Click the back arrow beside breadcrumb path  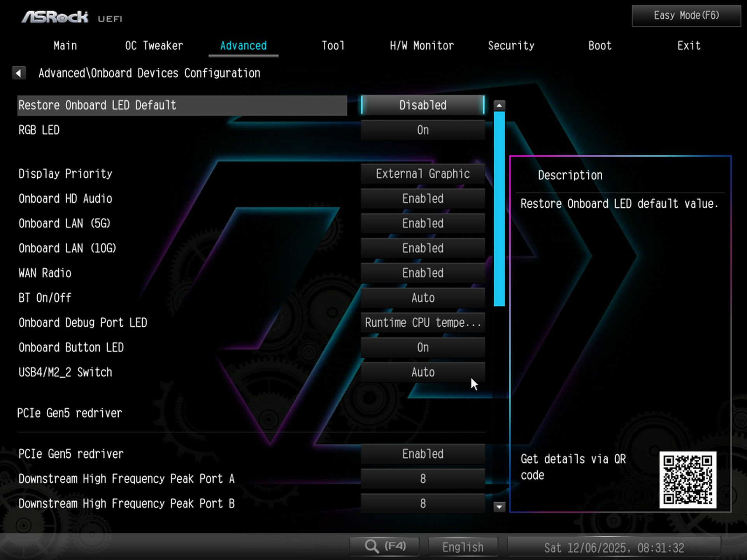(19, 73)
